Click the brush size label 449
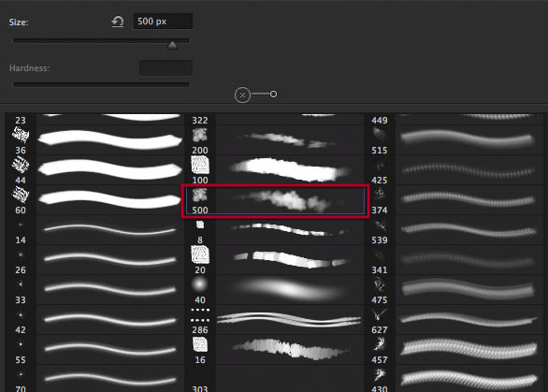The image size is (548, 392). 380,121
